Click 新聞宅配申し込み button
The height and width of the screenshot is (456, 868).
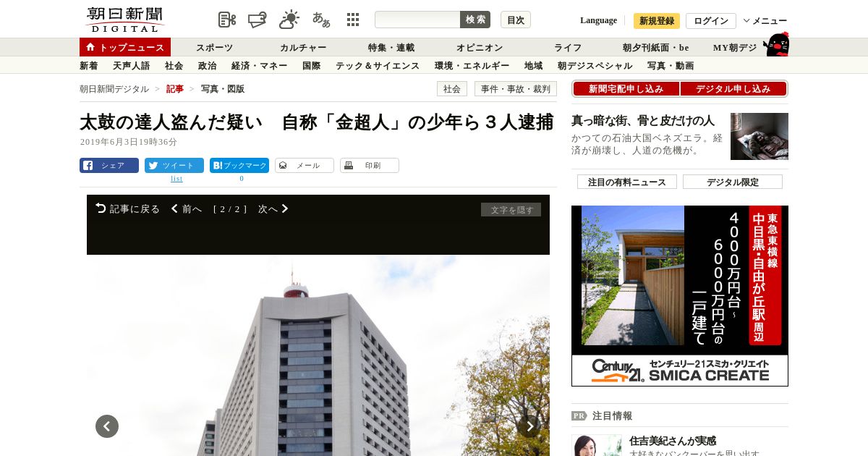click(626, 88)
